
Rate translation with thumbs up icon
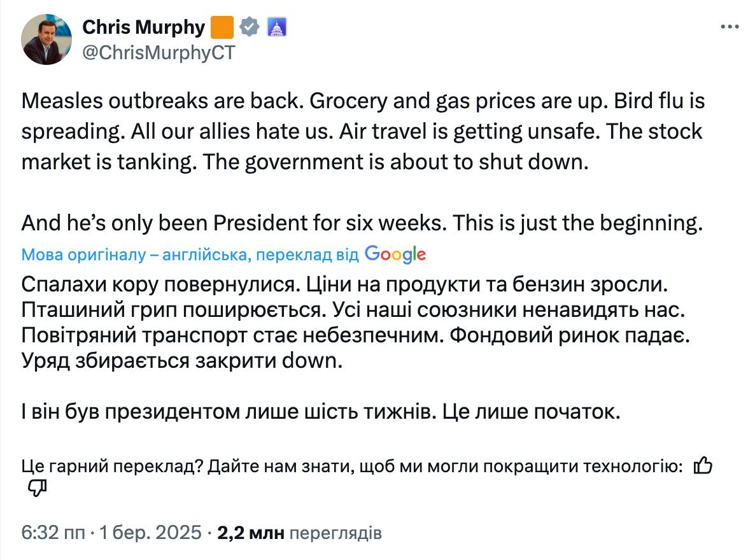coord(702,466)
